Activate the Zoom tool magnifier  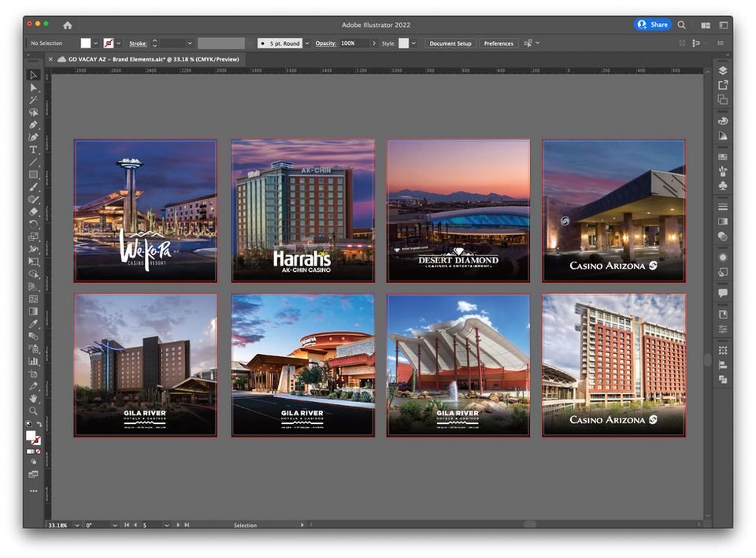33,411
